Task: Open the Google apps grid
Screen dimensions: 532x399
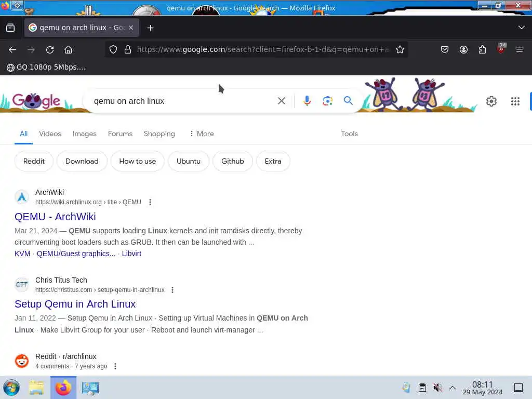Action: pos(515,101)
